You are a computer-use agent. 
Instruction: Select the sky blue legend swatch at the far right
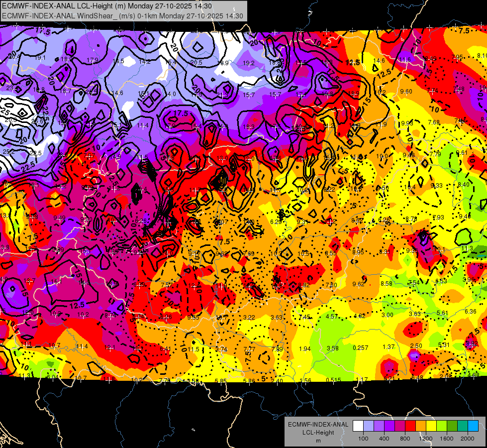pyautogui.click(x=473, y=426)
